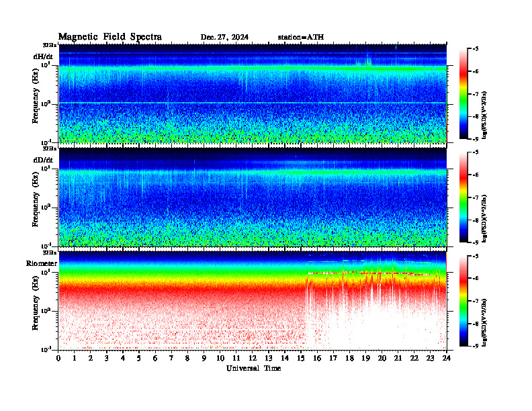Click the "station=ATH" label
This screenshot has height=411, width=532.
(x=301, y=38)
